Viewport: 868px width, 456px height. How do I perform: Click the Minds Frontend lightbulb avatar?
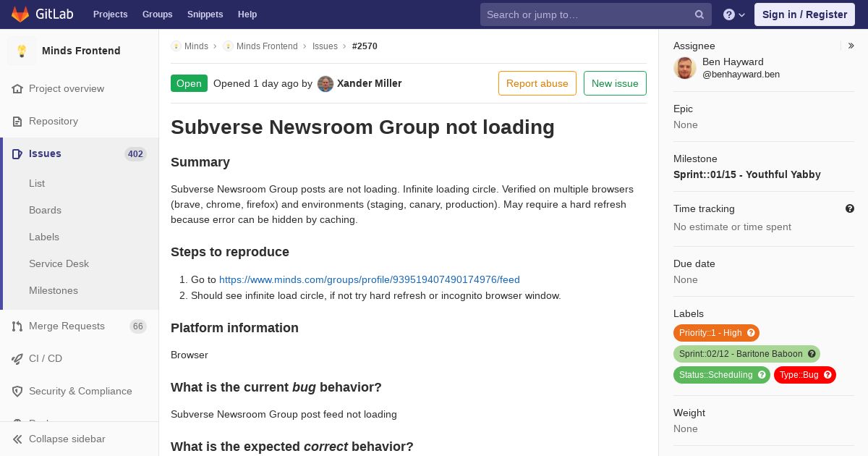[22, 51]
